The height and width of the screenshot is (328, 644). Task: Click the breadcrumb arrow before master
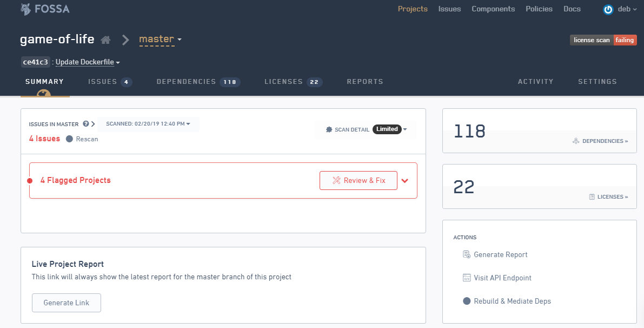(x=125, y=40)
